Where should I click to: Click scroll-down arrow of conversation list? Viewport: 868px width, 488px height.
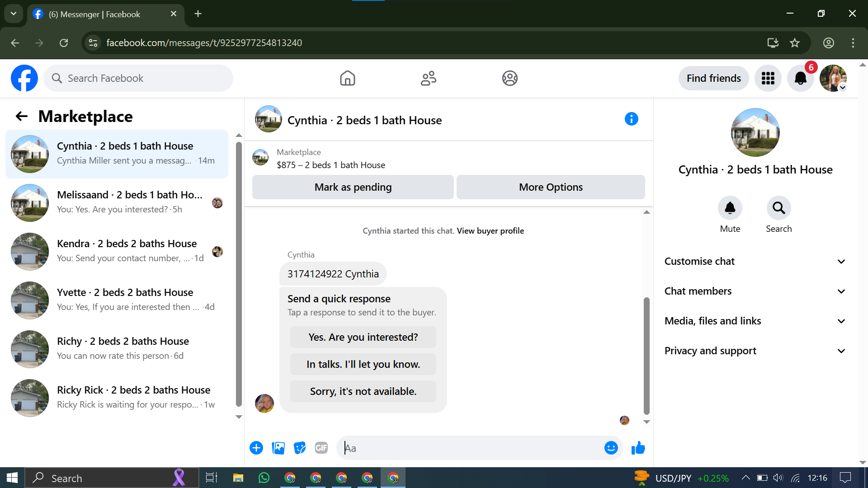[x=239, y=417]
